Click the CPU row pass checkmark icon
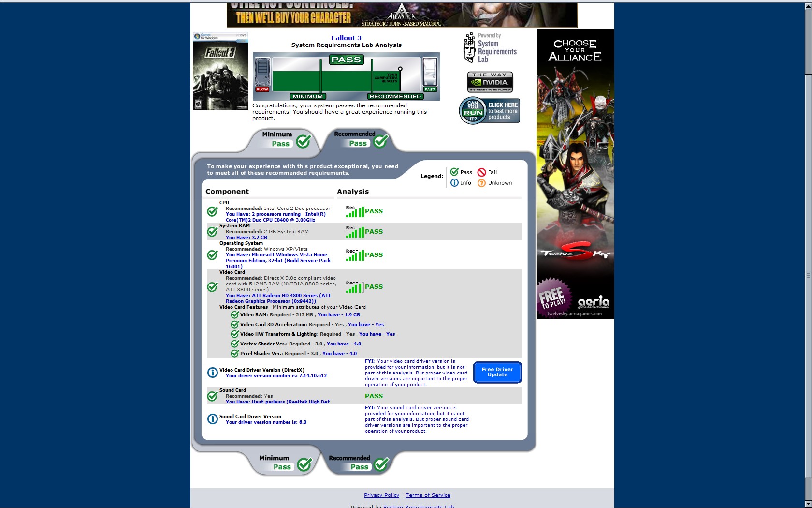Screen dimensions: 812x508 tap(212, 211)
